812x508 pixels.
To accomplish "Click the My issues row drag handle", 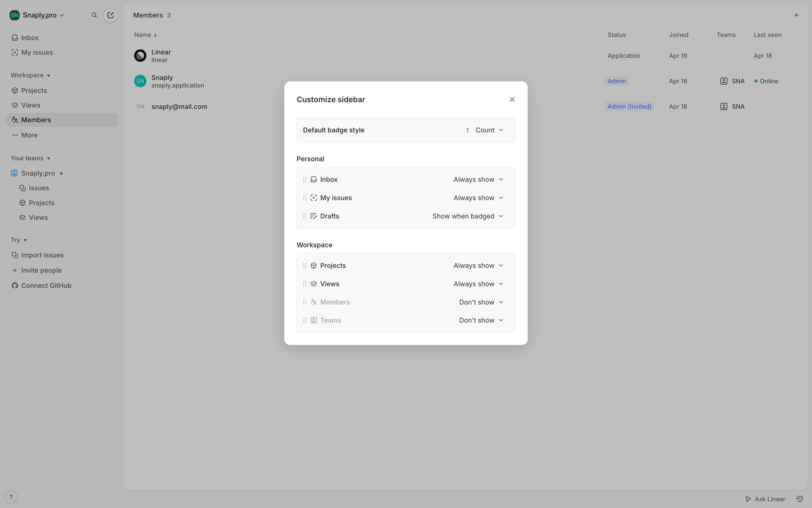I will 305,198.
